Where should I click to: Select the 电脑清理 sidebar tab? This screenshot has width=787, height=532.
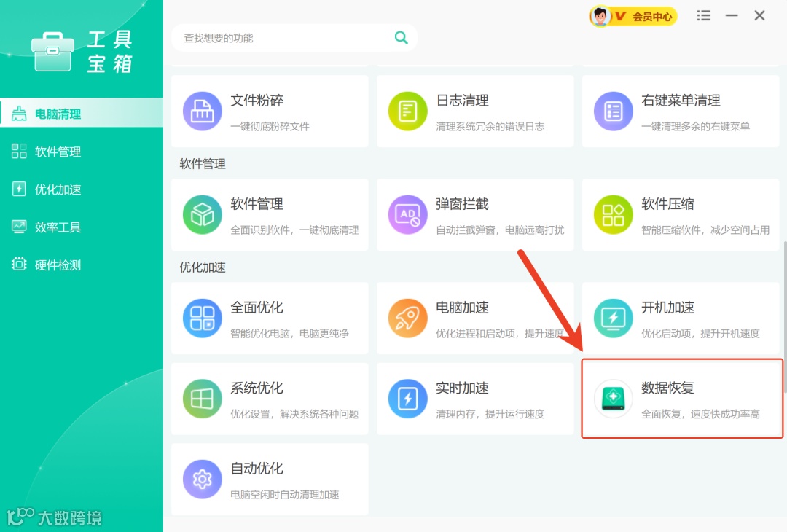point(82,114)
